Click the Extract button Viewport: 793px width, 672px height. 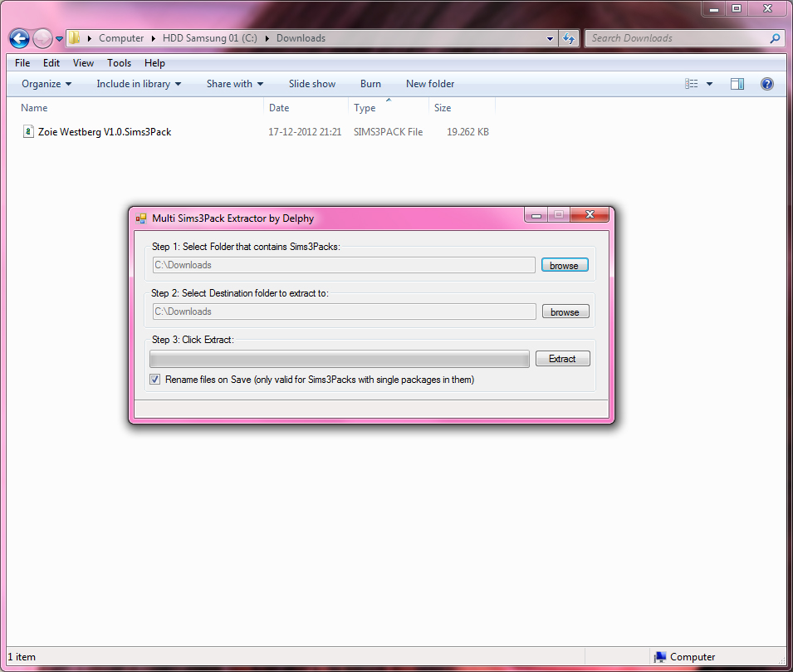562,358
